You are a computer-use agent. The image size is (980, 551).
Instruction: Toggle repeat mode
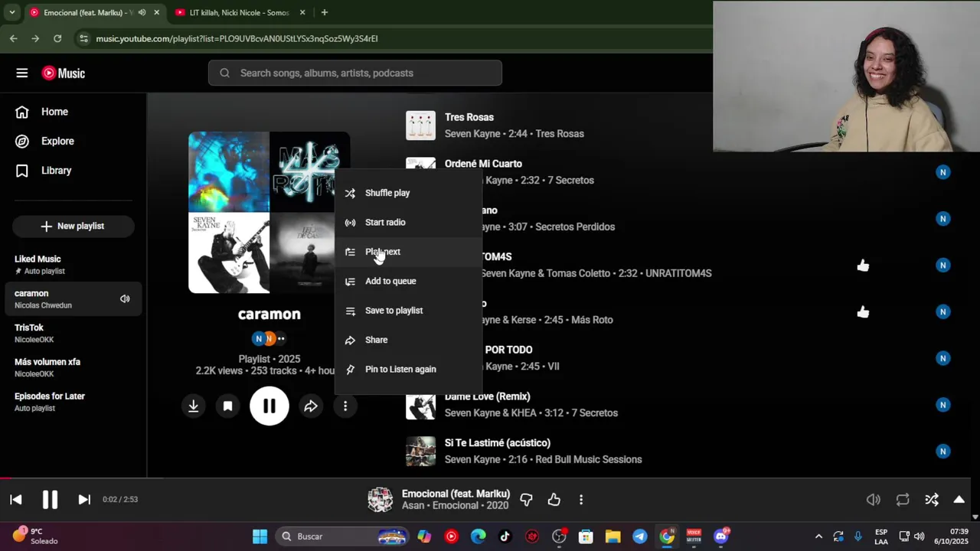pos(903,500)
